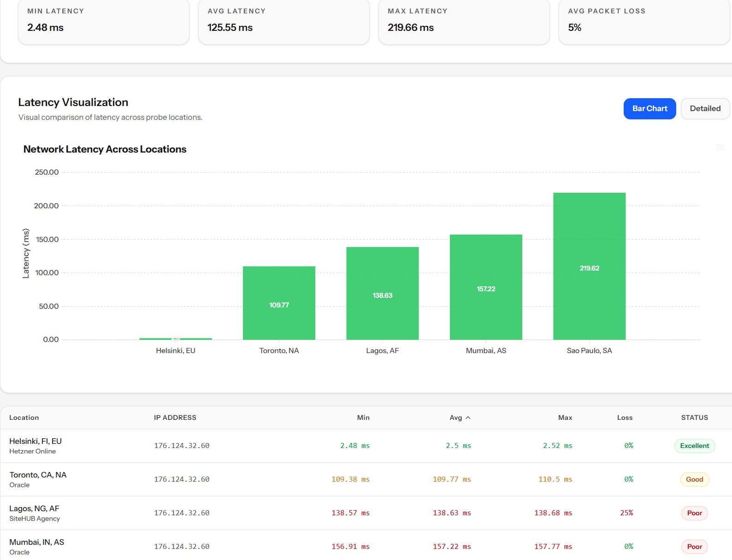Click the Poor badge in Lagos row
Image resolution: width=732 pixels, height=560 pixels.
[694, 513]
